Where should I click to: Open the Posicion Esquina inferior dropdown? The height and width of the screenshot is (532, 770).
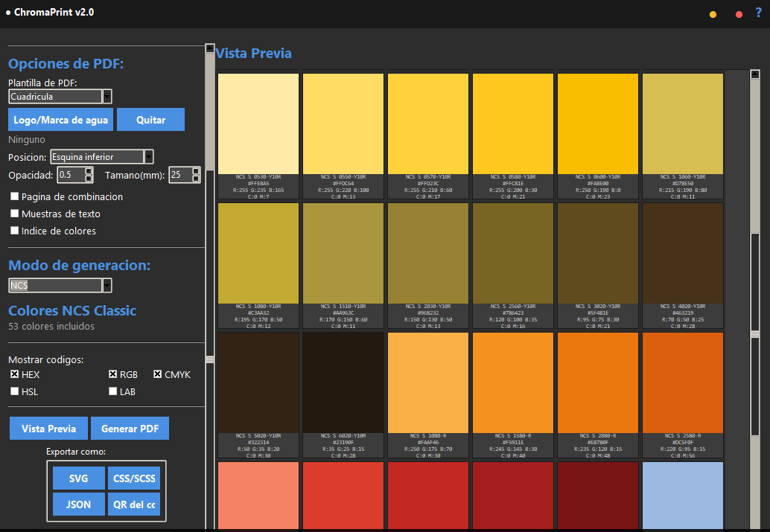[x=102, y=156]
